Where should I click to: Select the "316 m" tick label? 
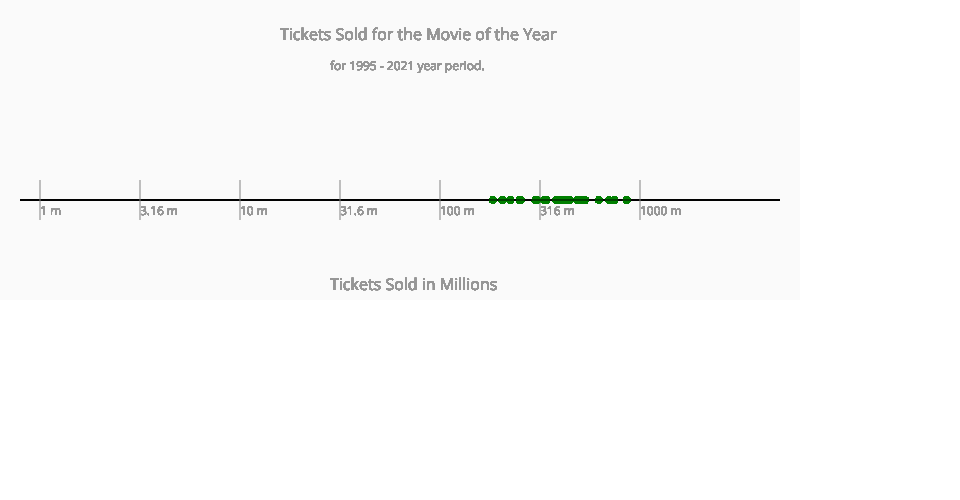558,211
